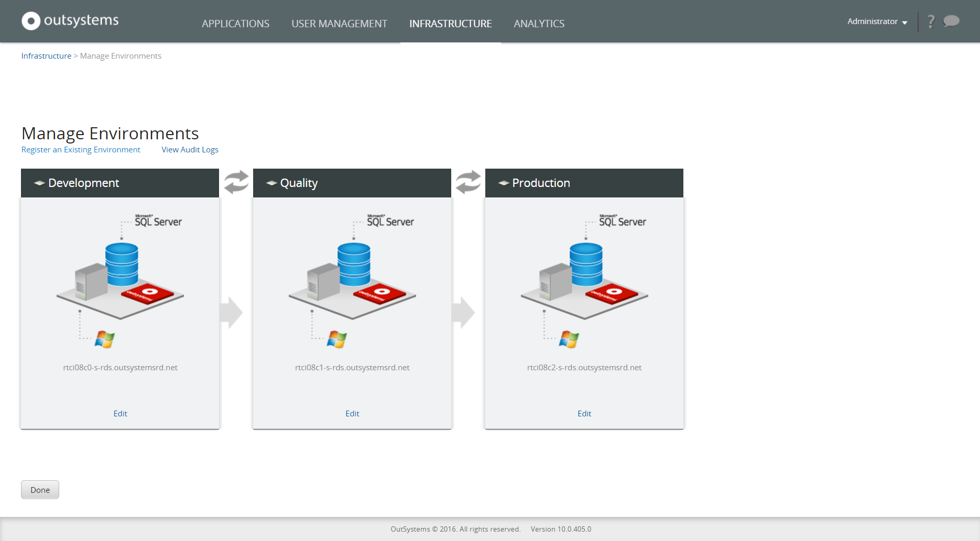This screenshot has width=980, height=541.
Task: Click the Quality environment server illustration
Action: coord(352,281)
